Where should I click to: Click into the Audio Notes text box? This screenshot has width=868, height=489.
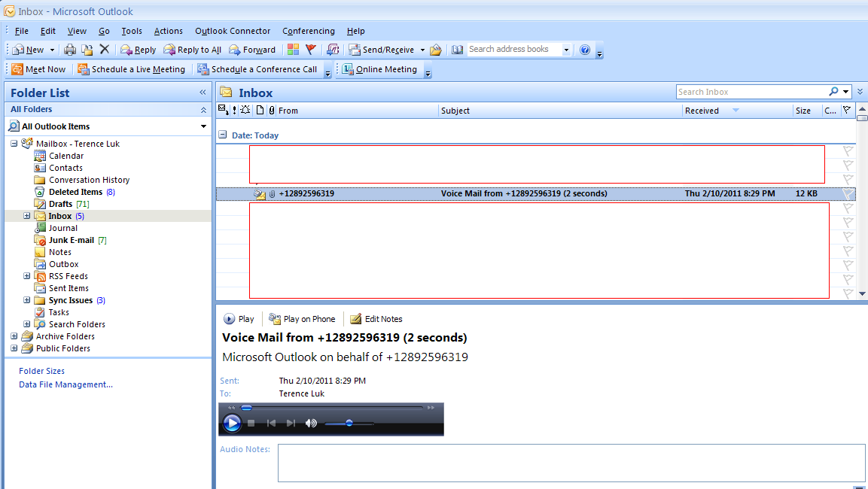[571, 463]
